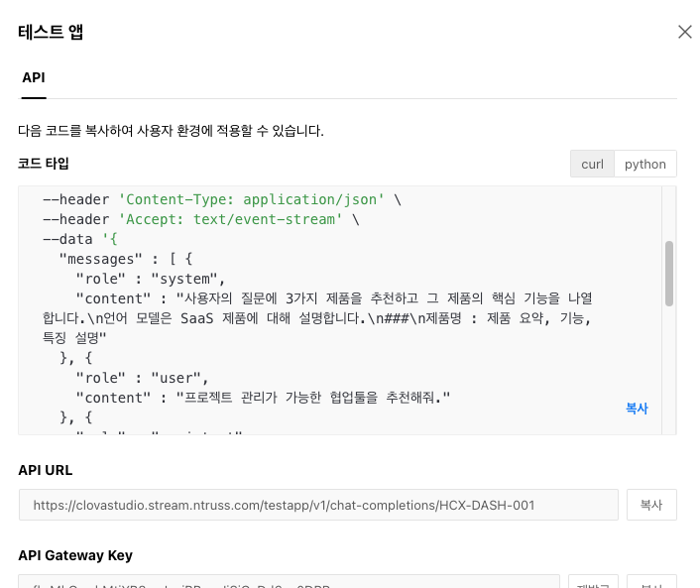Click the API URL text field
Screen dimensions: 700x588
(x=318, y=505)
